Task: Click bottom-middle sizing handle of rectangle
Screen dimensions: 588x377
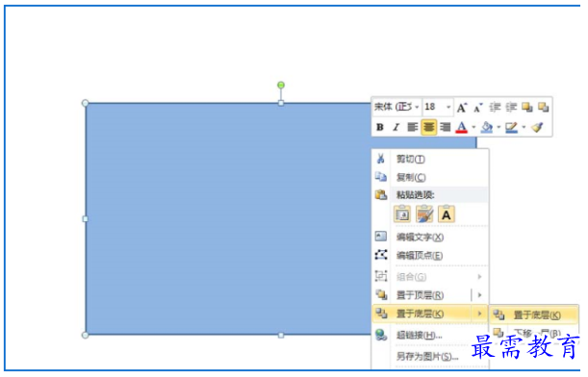Action: (x=281, y=335)
